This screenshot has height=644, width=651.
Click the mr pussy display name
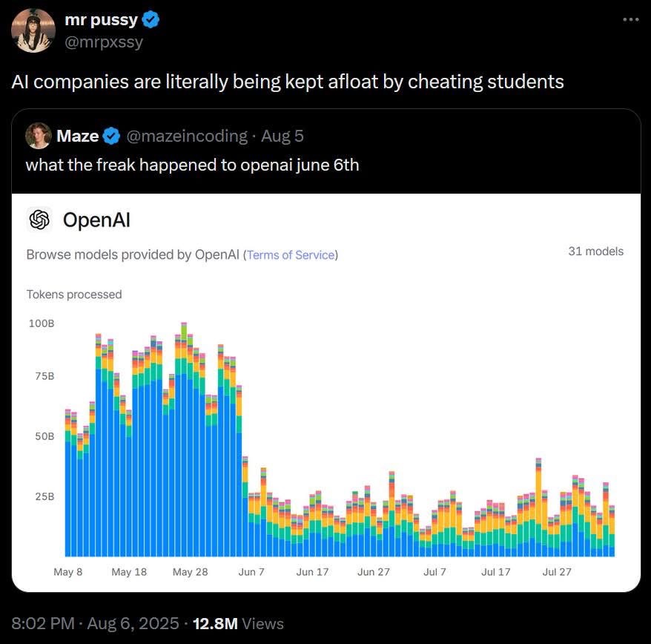(101, 19)
